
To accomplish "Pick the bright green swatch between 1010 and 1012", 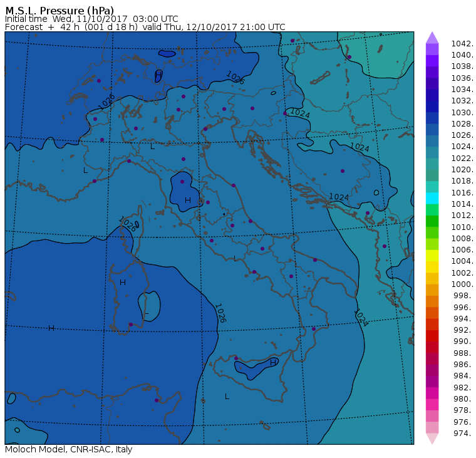I will [432, 221].
